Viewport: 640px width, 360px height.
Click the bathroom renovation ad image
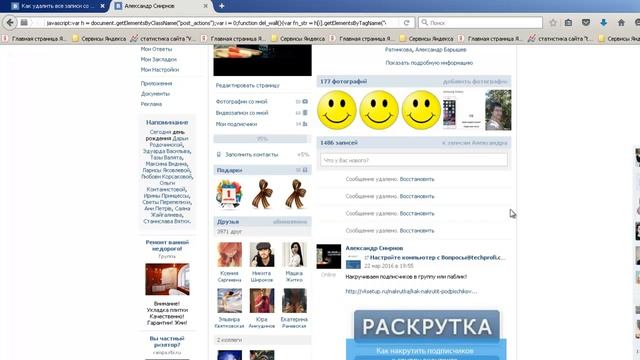tap(167, 279)
